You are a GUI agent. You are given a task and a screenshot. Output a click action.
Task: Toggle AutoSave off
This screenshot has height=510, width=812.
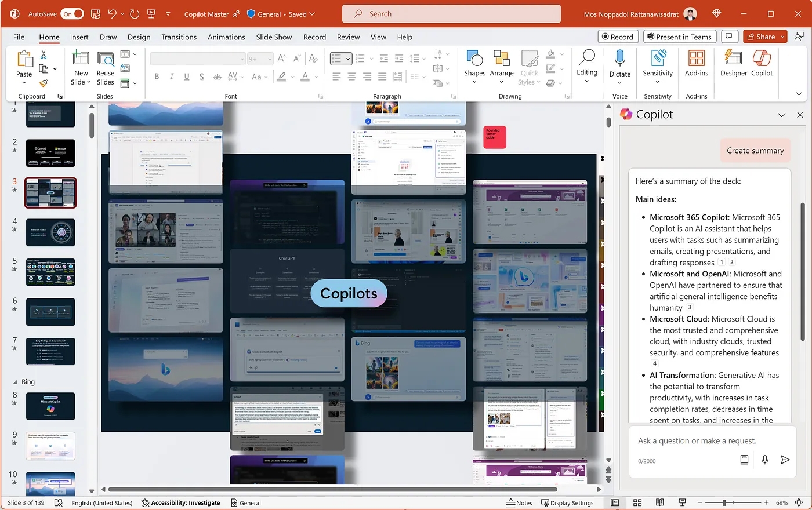tap(72, 14)
